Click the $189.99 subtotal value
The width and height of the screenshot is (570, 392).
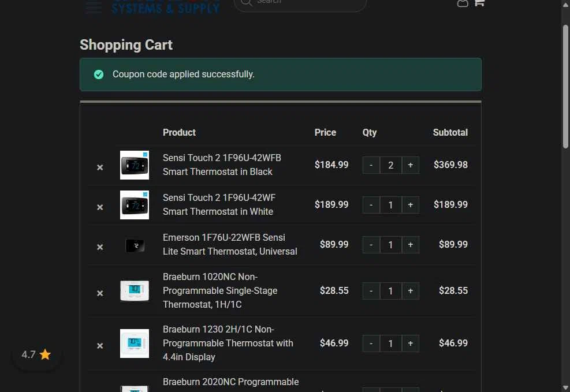[450, 204]
